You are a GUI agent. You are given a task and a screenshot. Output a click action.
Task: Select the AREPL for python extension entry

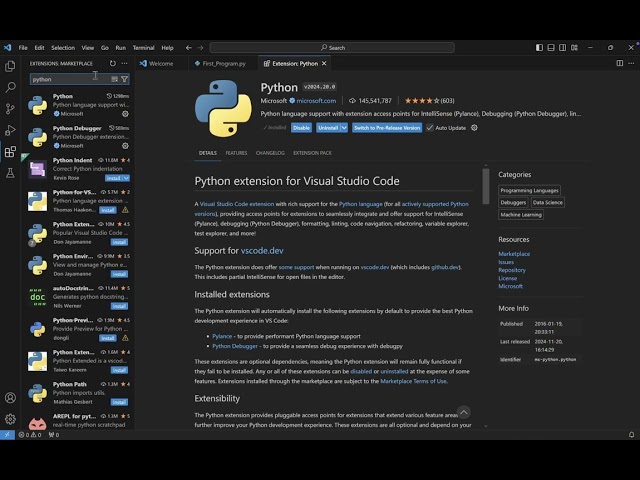pos(78,420)
